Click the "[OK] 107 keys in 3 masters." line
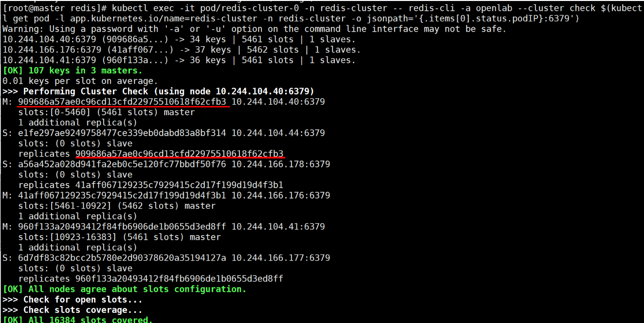Screen dimensions: 644x323 (73, 71)
